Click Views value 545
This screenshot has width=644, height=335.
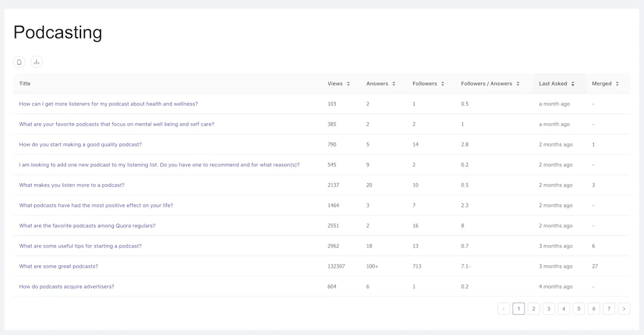332,165
